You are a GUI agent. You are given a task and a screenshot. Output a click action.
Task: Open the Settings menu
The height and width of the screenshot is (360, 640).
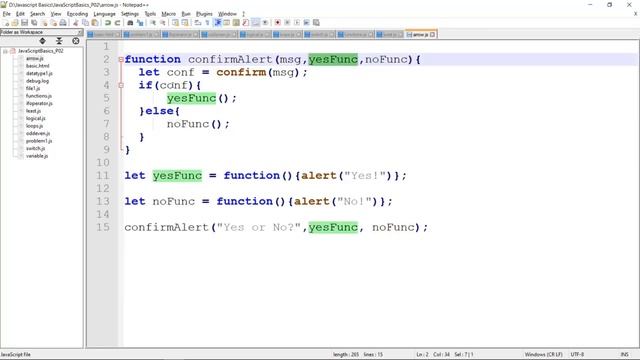point(130,14)
